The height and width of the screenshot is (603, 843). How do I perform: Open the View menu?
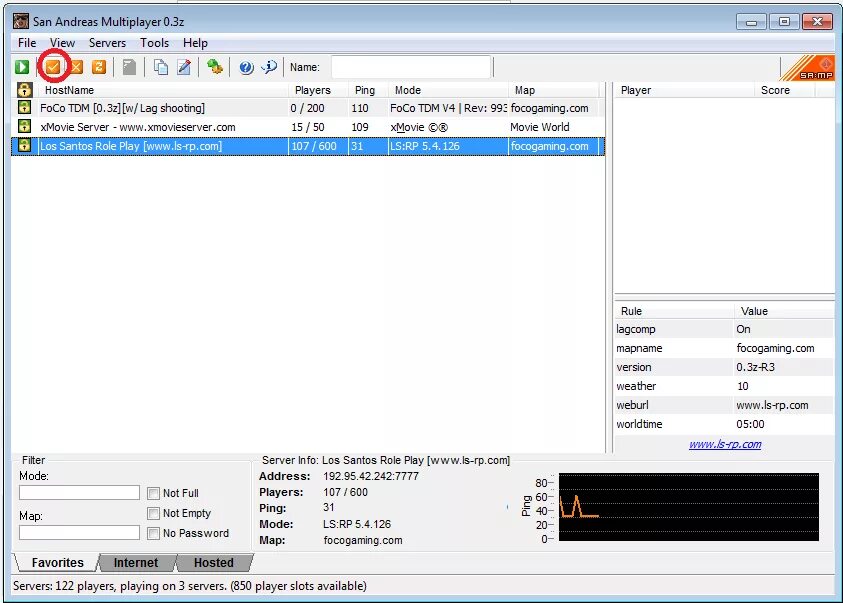coord(62,43)
